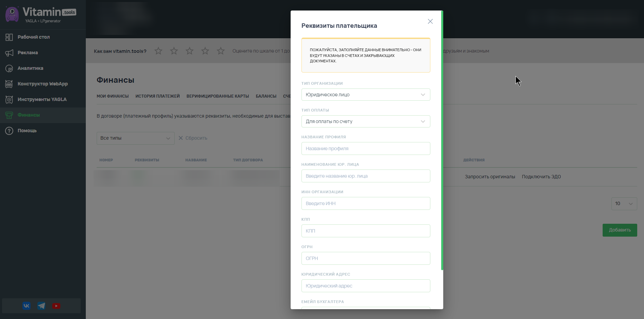Screen dimensions: 644x319
Task: Switch to Верифицированные карты tab
Action: [218, 96]
